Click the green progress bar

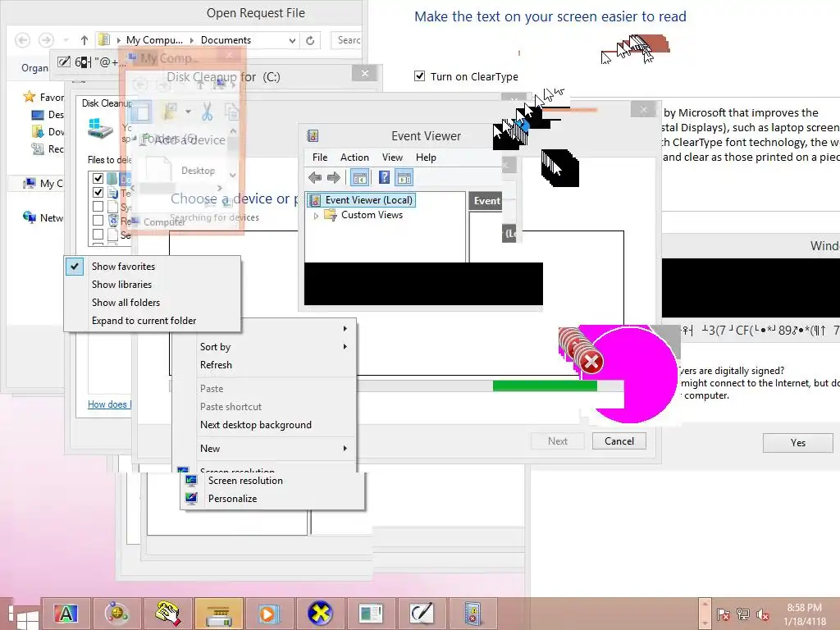click(545, 386)
